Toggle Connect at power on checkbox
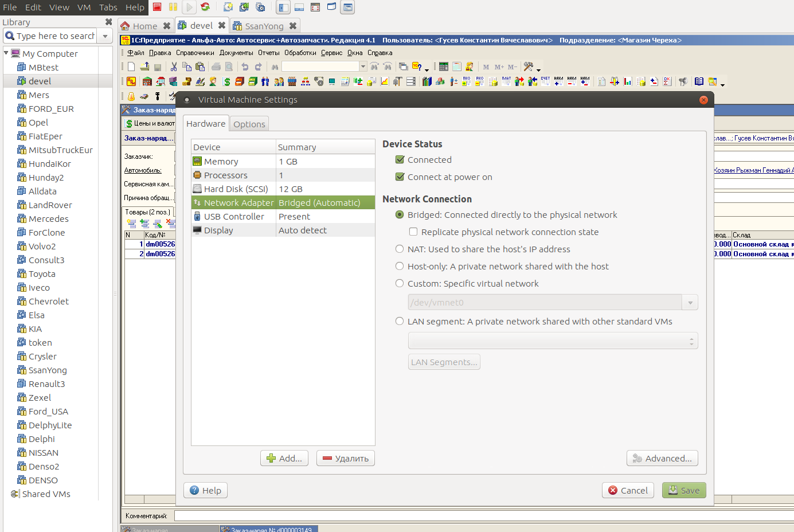Viewport: 794px width, 532px height. pyautogui.click(x=400, y=177)
